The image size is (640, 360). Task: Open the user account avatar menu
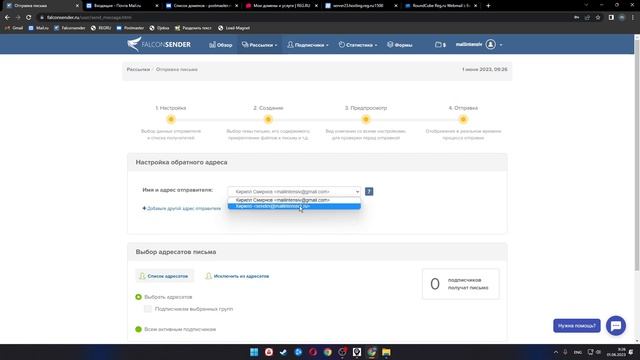[x=491, y=44]
